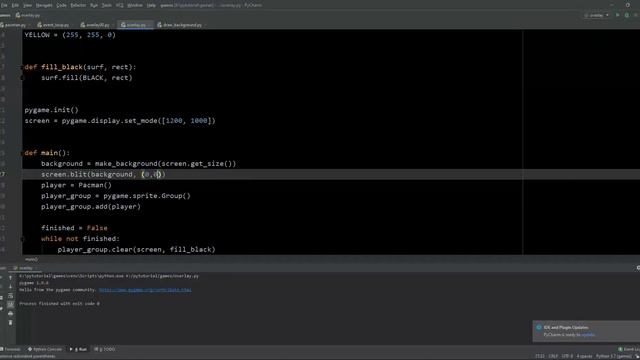Open the Run menu in menu bar
The image size is (640, 360).
click(x=94, y=5)
